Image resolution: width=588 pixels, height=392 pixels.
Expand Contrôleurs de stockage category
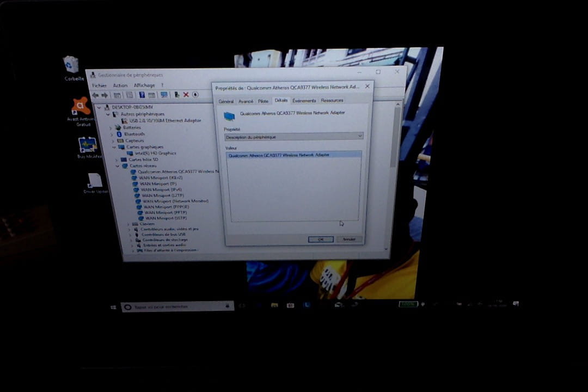pyautogui.click(x=132, y=240)
